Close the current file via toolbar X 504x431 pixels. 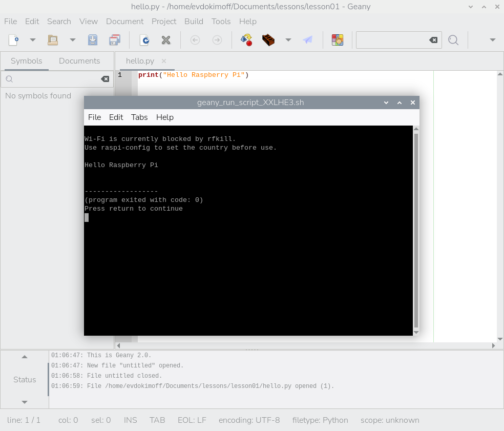(166, 40)
